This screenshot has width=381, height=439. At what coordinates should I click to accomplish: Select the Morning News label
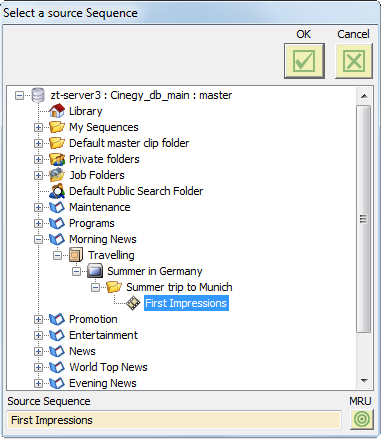point(103,239)
